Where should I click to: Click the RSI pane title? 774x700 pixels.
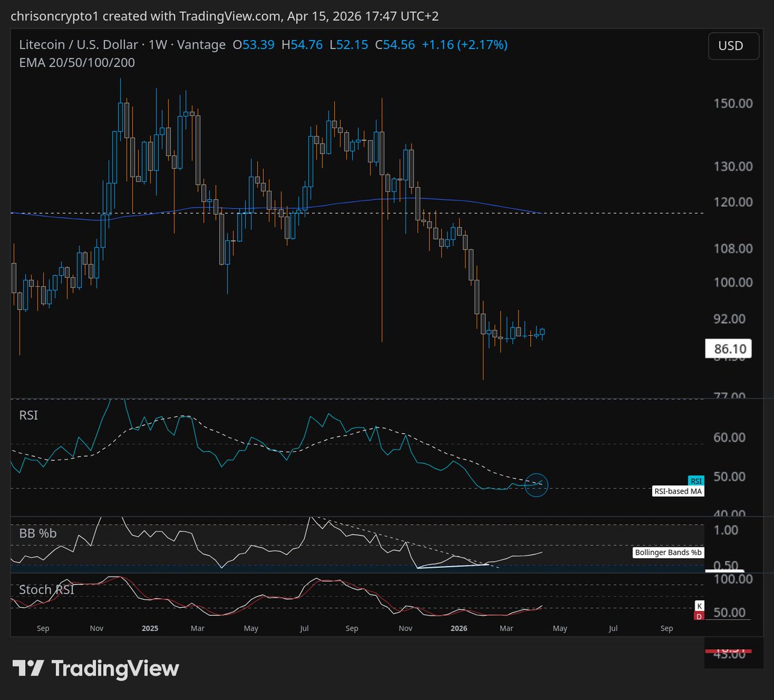[28, 416]
